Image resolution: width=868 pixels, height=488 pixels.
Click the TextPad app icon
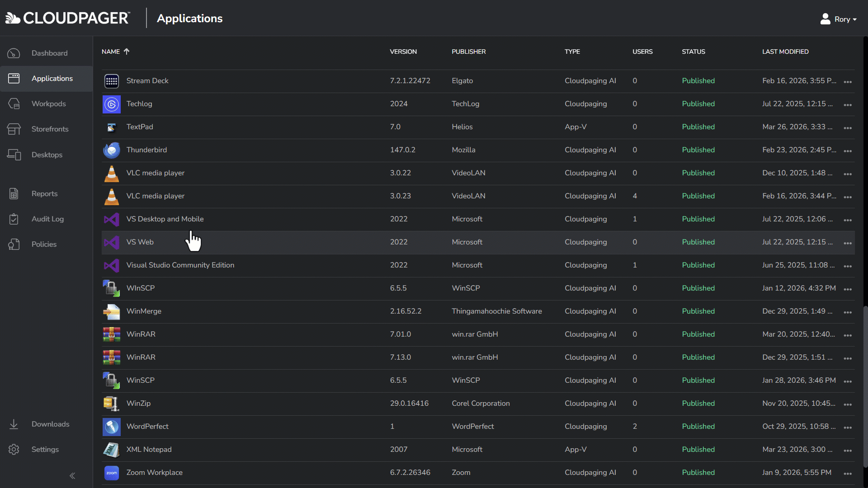pyautogui.click(x=111, y=127)
